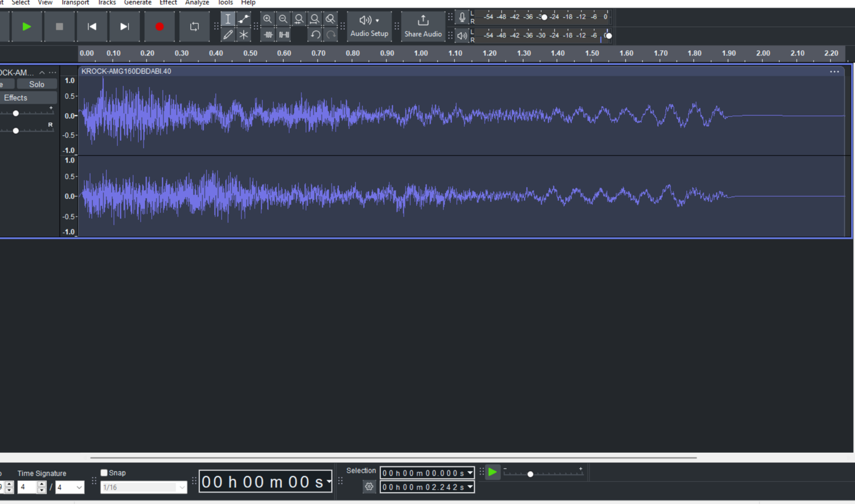Image resolution: width=855 pixels, height=504 pixels.
Task: Start recording with the red Record button
Action: 159,27
